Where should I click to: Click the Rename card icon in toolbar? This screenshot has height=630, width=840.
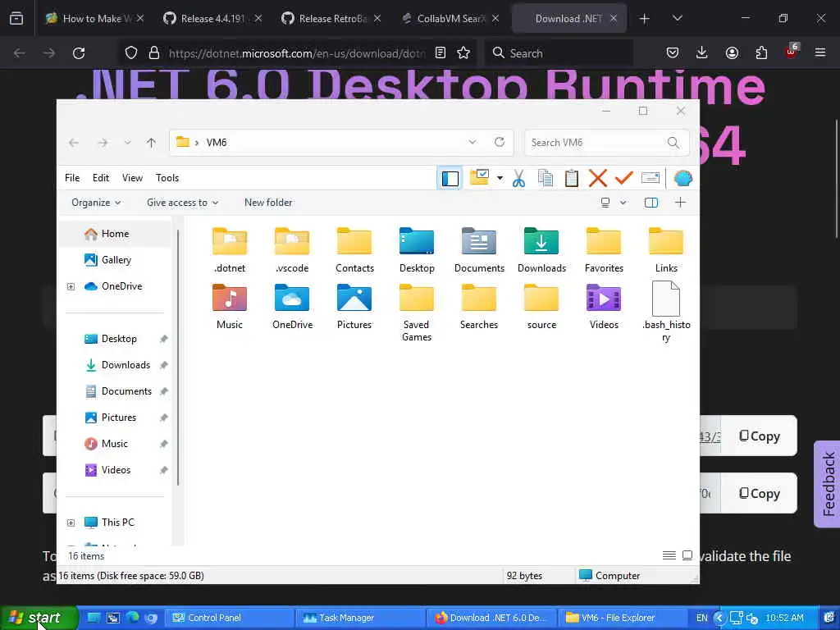[x=651, y=178]
